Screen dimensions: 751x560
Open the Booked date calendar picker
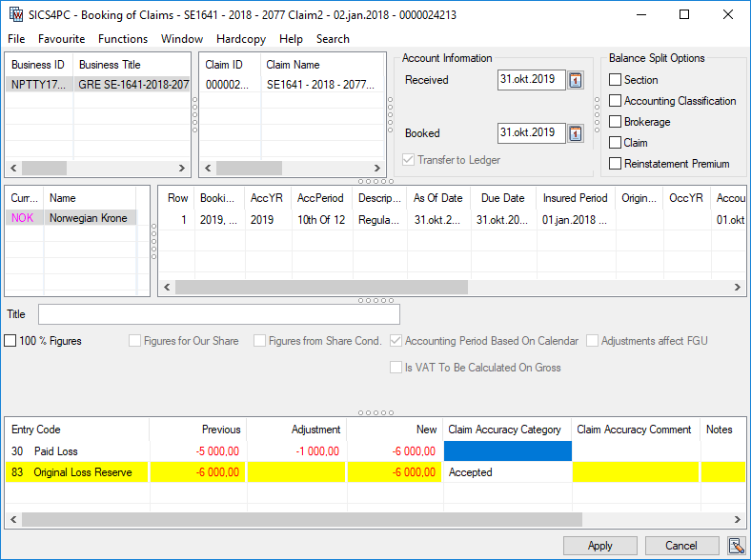coord(576,133)
